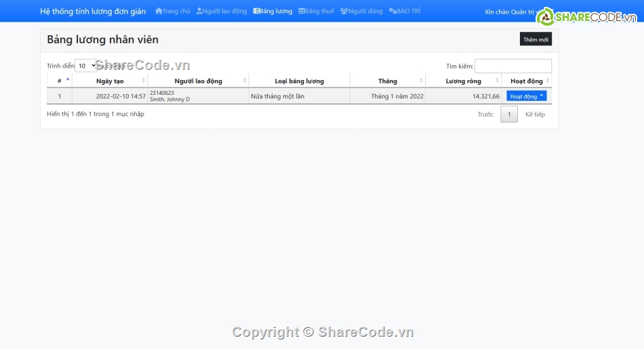Click the Thêm mới button
Screen dimensions: 644x349
pos(536,39)
